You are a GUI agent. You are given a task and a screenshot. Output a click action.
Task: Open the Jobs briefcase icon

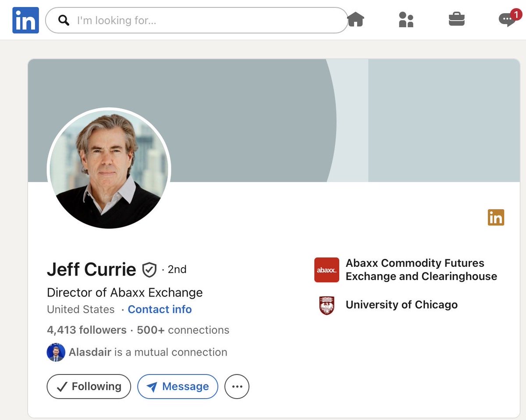point(456,20)
